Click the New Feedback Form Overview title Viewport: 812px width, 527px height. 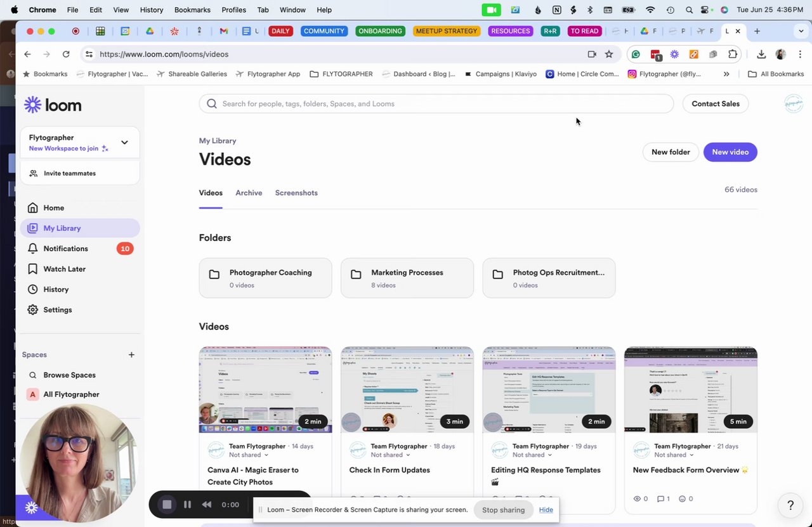[x=691, y=470]
